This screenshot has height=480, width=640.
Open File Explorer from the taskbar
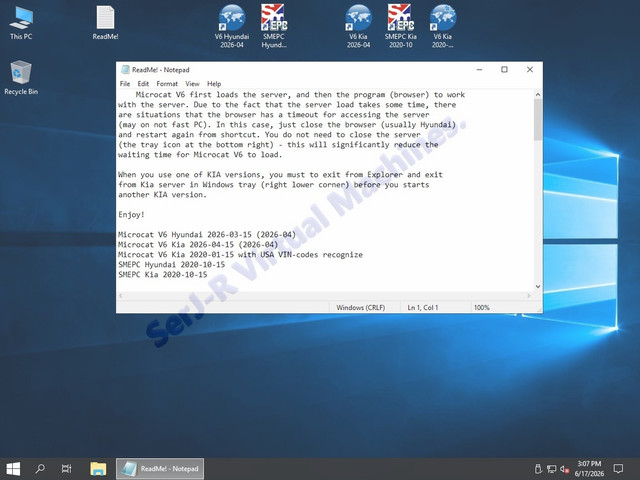(98, 469)
